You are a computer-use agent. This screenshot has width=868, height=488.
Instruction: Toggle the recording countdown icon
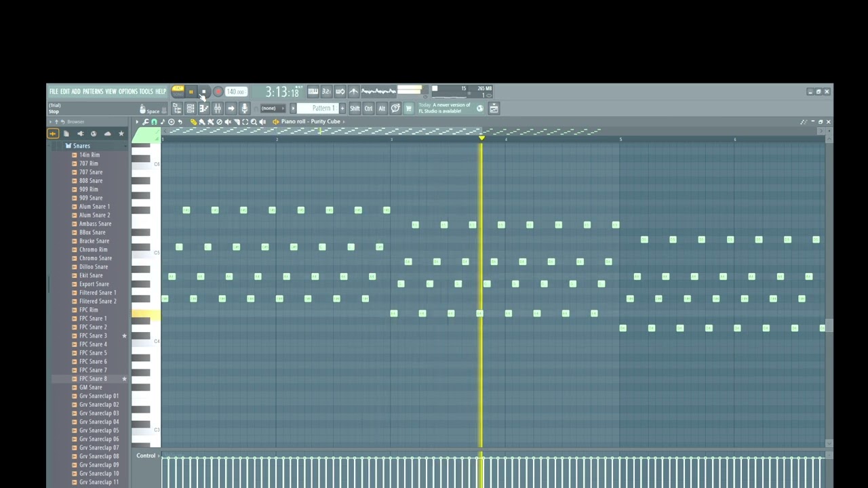[326, 91]
